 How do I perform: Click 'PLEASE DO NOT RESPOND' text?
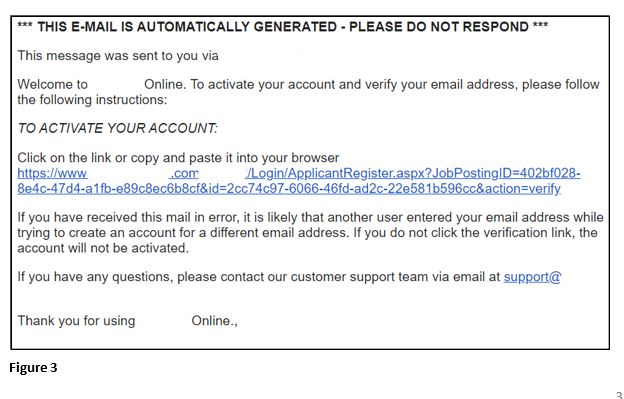(x=439, y=27)
